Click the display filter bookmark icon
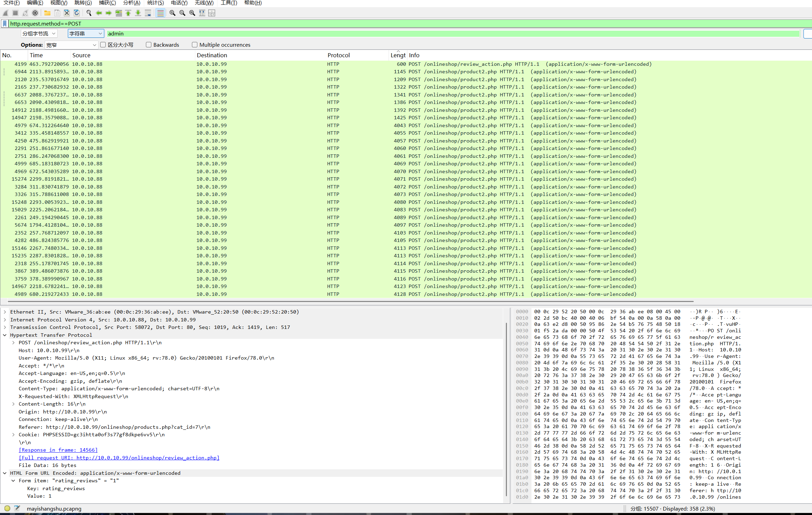The image size is (812, 515). pos(5,24)
